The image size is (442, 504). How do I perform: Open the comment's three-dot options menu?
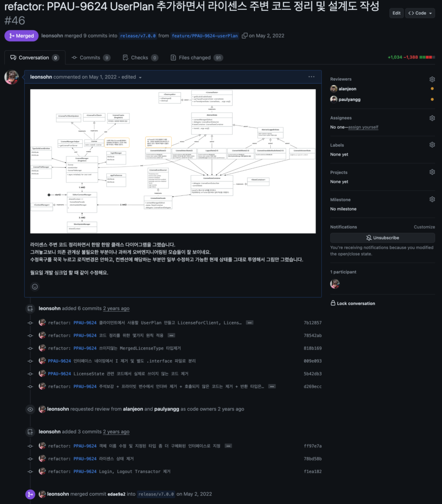click(x=311, y=77)
